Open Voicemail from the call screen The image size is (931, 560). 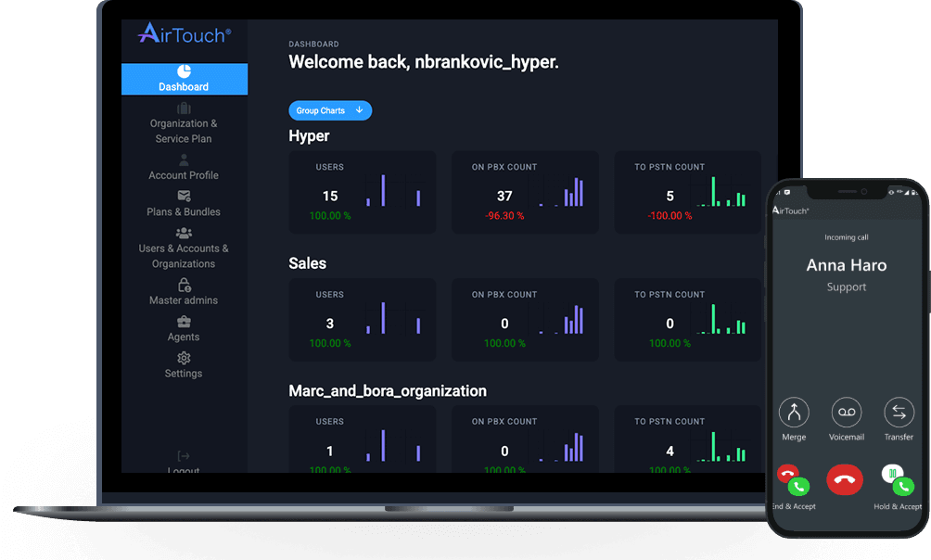[x=846, y=413]
